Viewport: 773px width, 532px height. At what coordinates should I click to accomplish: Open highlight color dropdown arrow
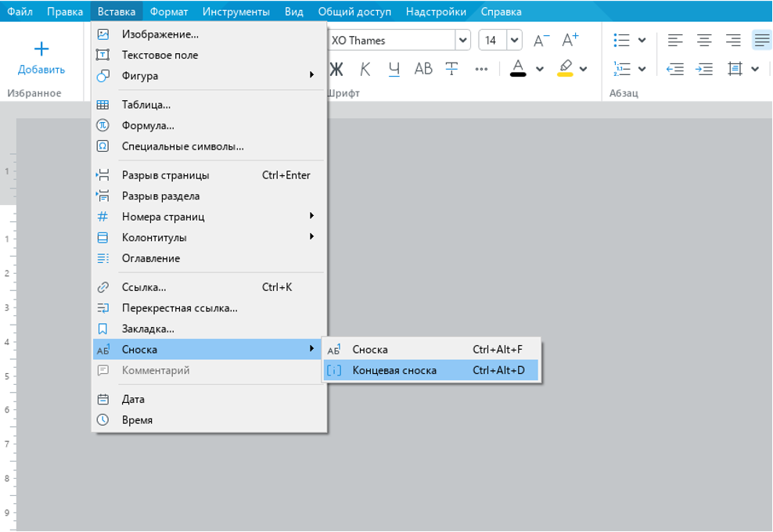click(x=583, y=70)
